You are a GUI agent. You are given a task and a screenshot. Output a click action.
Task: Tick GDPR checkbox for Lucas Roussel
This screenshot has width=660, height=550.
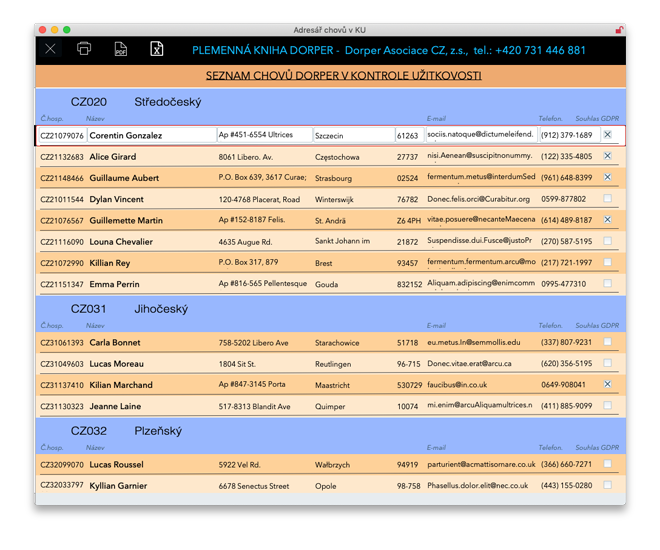[x=607, y=464]
